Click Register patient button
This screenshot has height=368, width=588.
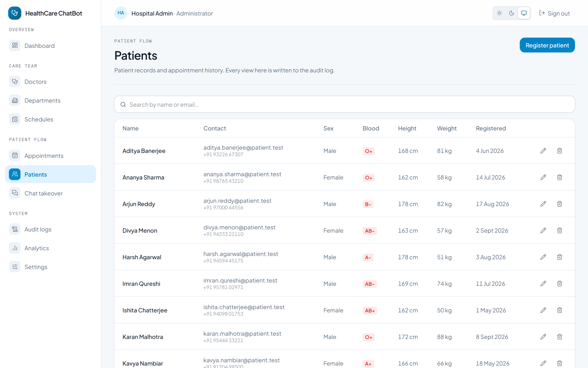pyautogui.click(x=547, y=45)
